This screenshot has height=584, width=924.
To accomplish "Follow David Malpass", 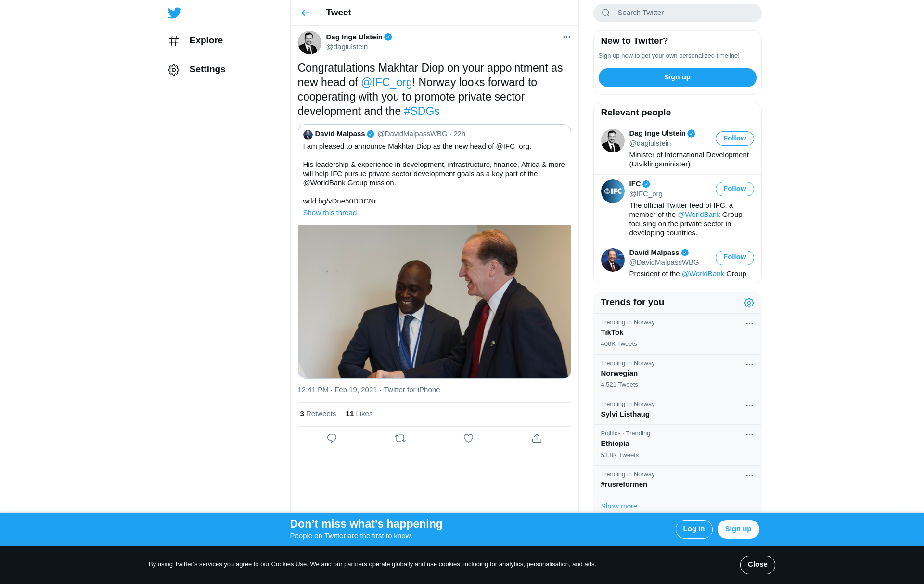I will click(734, 257).
